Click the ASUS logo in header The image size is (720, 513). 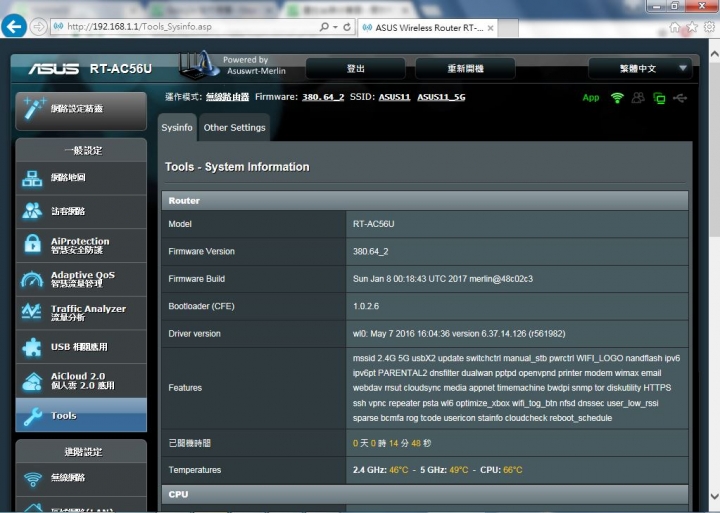pyautogui.click(x=54, y=69)
